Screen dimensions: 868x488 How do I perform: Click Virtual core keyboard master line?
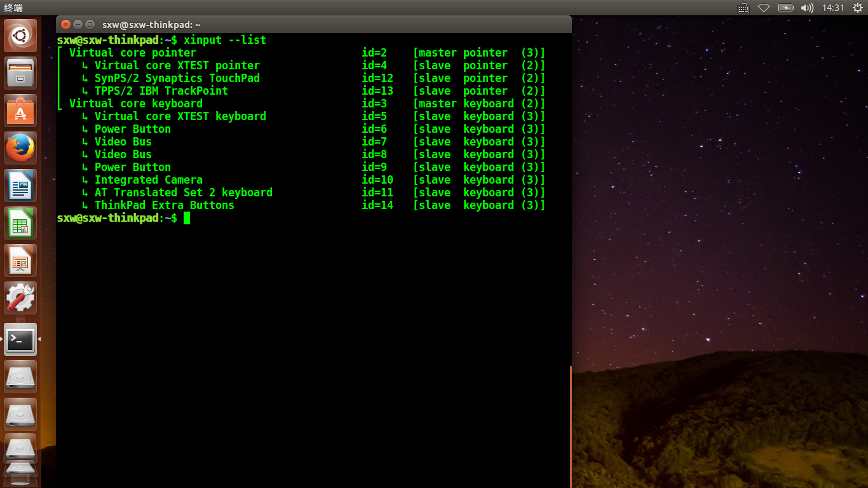301,104
